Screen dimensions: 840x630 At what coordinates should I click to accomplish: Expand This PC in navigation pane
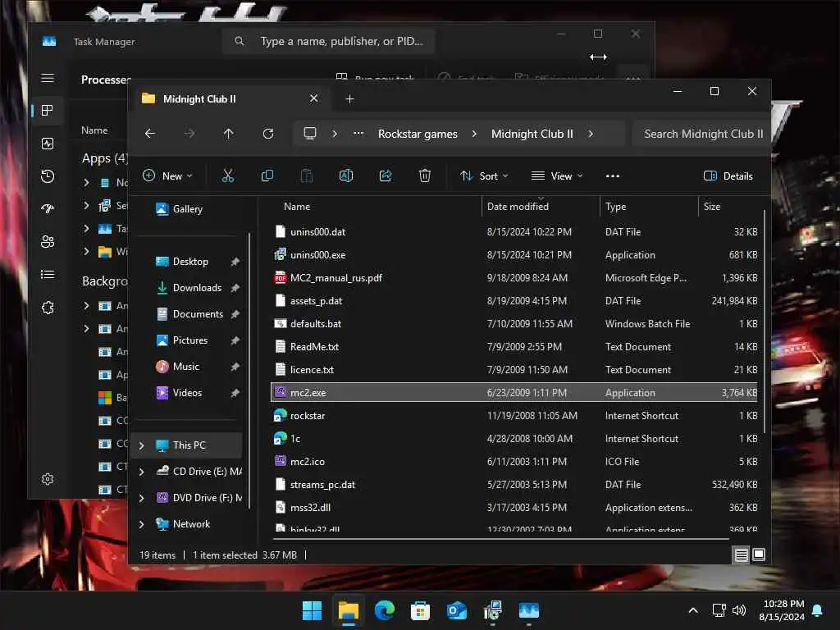coord(141,445)
